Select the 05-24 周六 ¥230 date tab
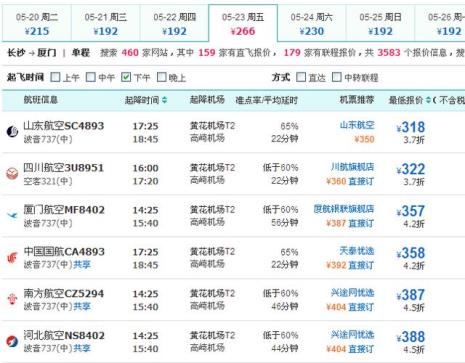 tap(312, 24)
